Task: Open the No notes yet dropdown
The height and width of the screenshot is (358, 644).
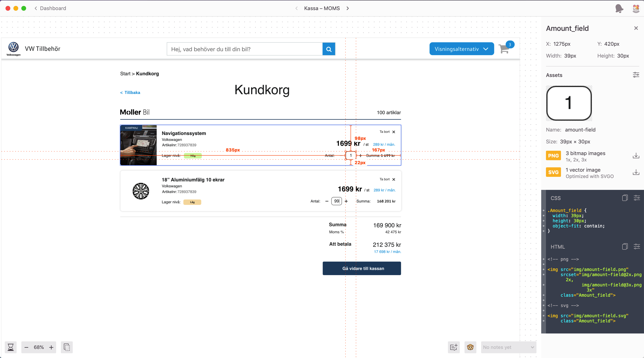Action: tap(509, 347)
